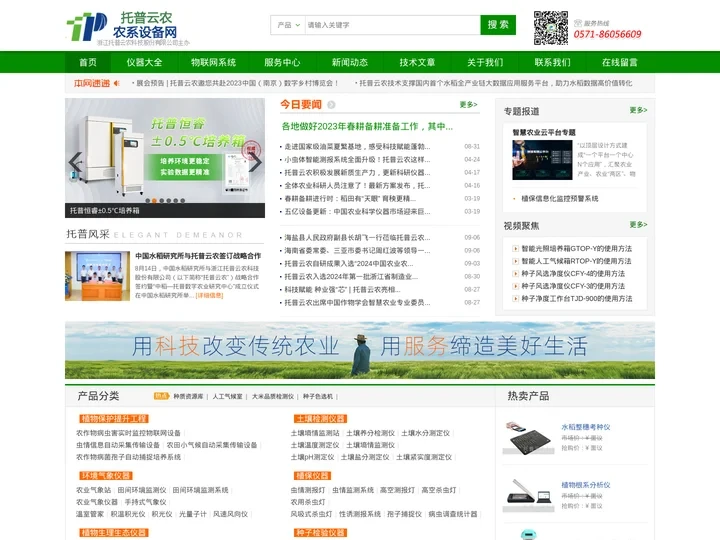The width and height of the screenshot is (720, 540).
Task: Open headline 各地做好2023年春耕备耕准备工作
Action: 367,126
